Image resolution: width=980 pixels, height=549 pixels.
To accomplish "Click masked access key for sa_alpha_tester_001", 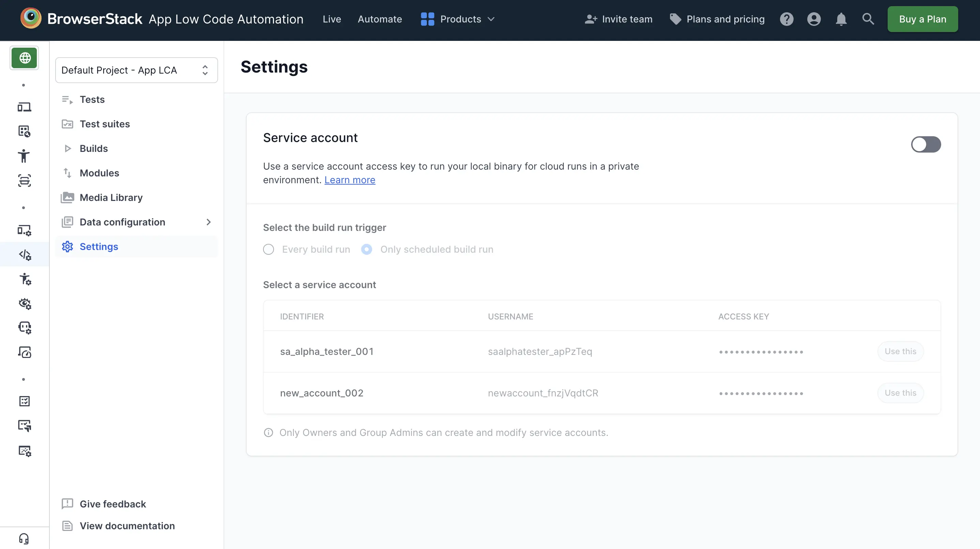I will click(x=761, y=352).
